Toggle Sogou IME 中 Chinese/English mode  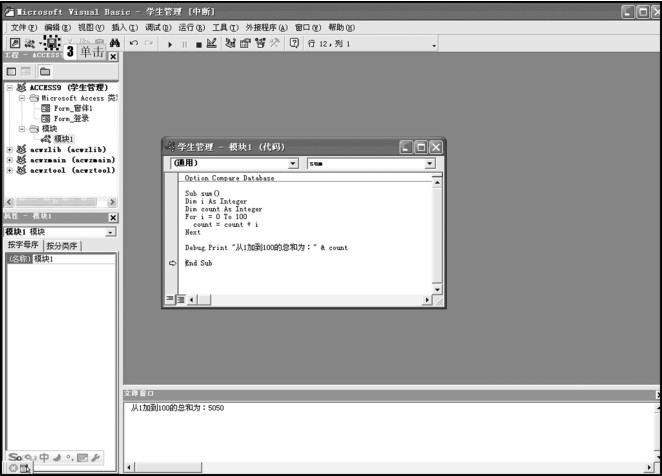pos(44,457)
